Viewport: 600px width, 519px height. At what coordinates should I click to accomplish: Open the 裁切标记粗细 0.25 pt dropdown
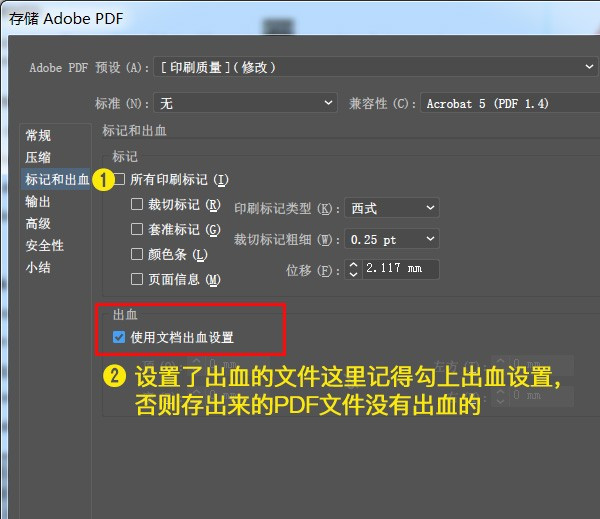click(392, 239)
